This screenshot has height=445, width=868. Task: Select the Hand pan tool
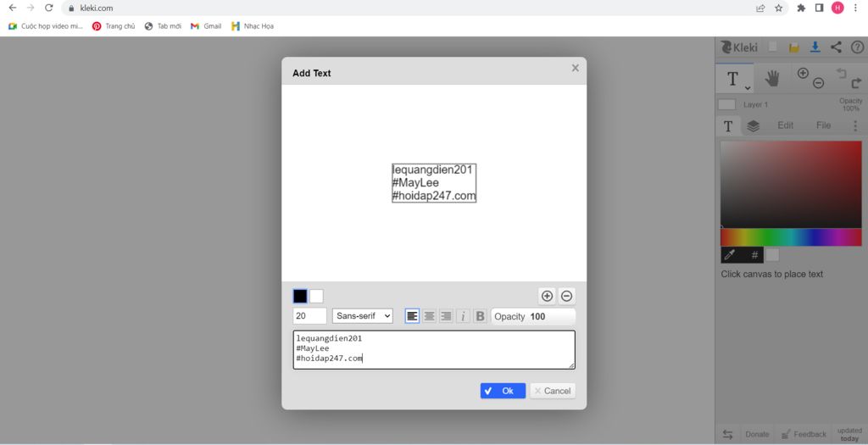click(x=772, y=79)
